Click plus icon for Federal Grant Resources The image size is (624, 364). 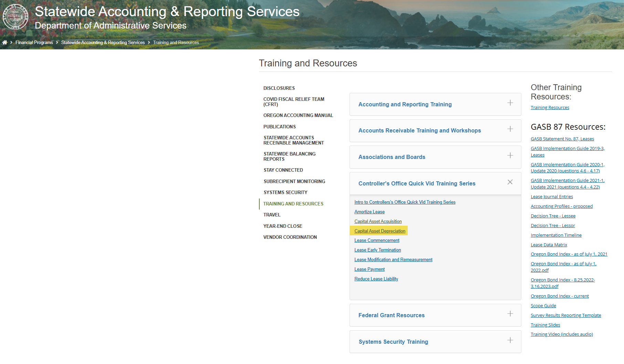pos(510,314)
